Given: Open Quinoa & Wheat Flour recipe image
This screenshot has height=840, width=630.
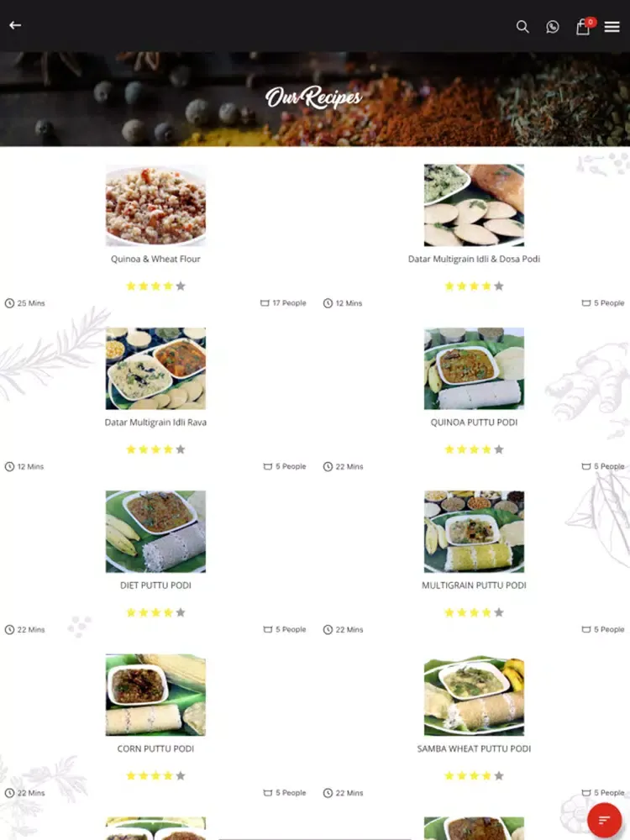Looking at the screenshot, I should click(x=155, y=205).
